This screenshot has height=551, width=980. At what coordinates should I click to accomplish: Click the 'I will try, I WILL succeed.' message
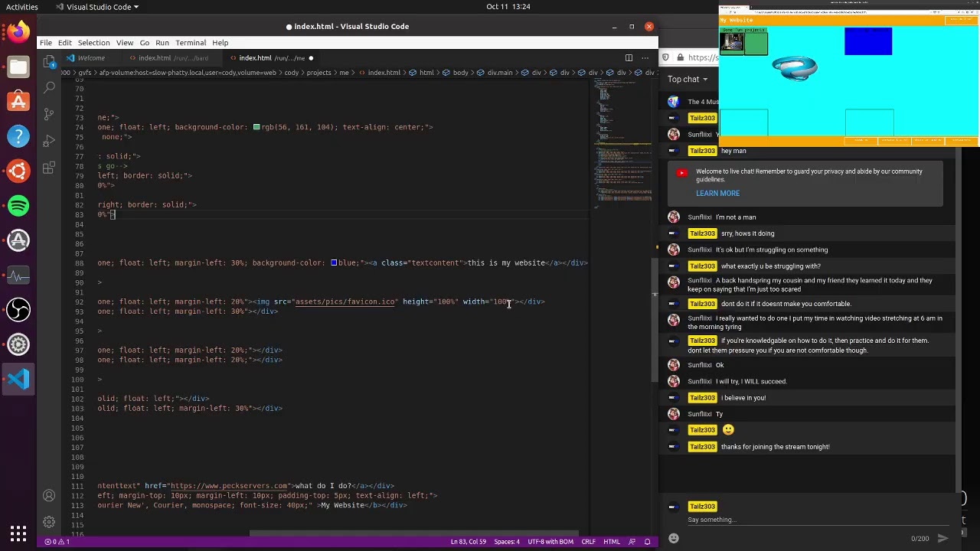751,381
